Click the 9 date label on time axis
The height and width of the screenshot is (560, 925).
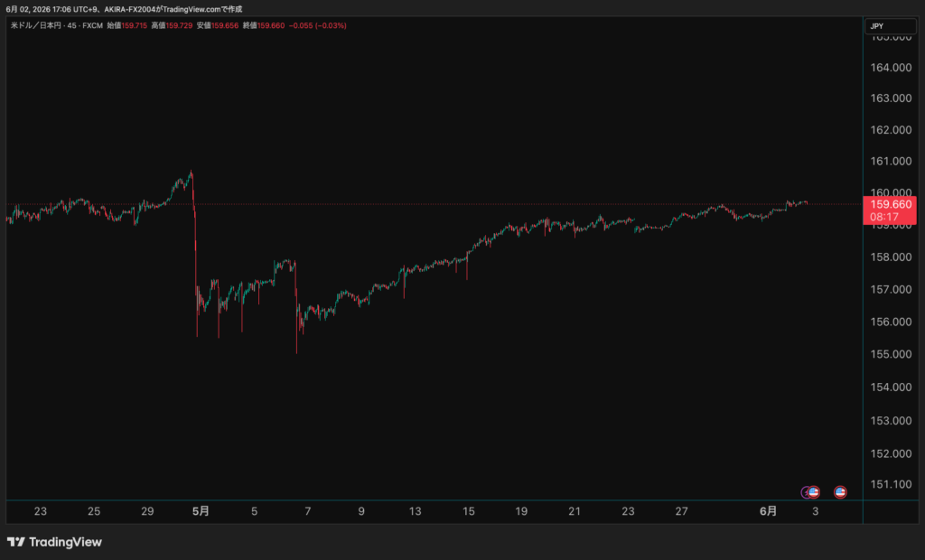pos(361,511)
